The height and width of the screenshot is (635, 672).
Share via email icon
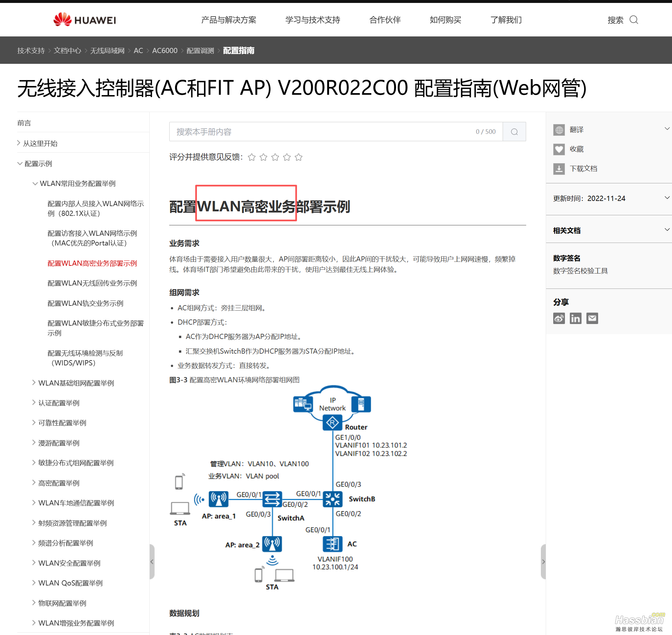click(x=592, y=318)
